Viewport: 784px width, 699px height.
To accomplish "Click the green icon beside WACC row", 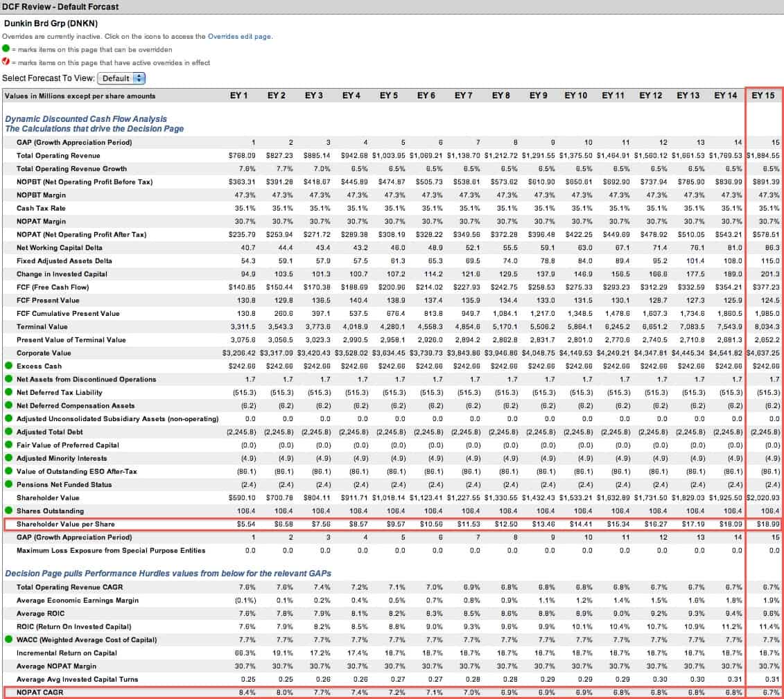I will [8, 639].
